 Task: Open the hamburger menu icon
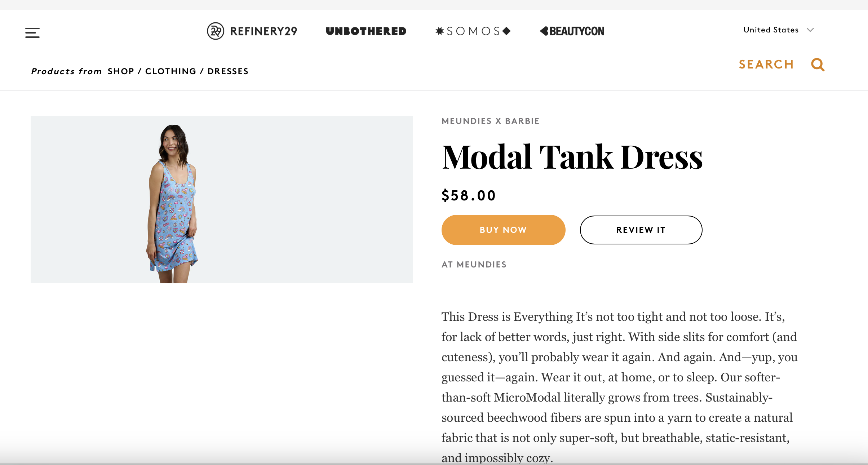(x=32, y=33)
